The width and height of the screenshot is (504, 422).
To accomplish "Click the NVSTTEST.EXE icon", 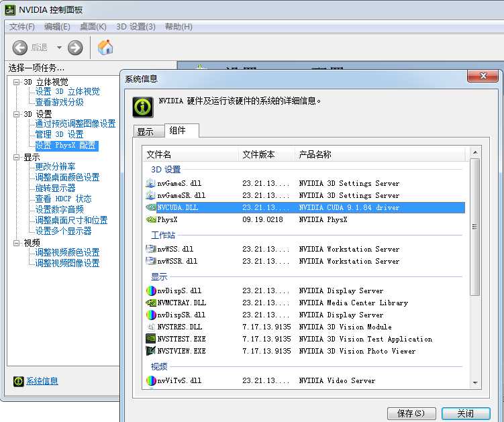I will [151, 339].
